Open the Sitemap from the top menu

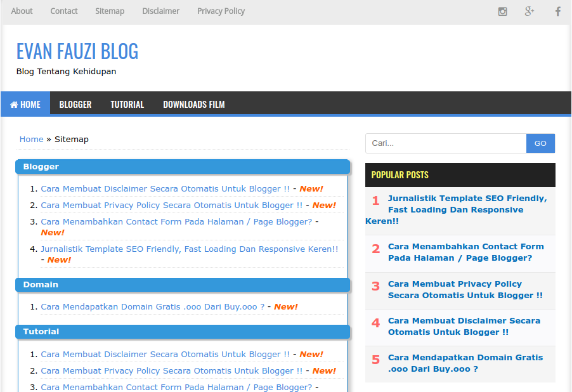(109, 11)
